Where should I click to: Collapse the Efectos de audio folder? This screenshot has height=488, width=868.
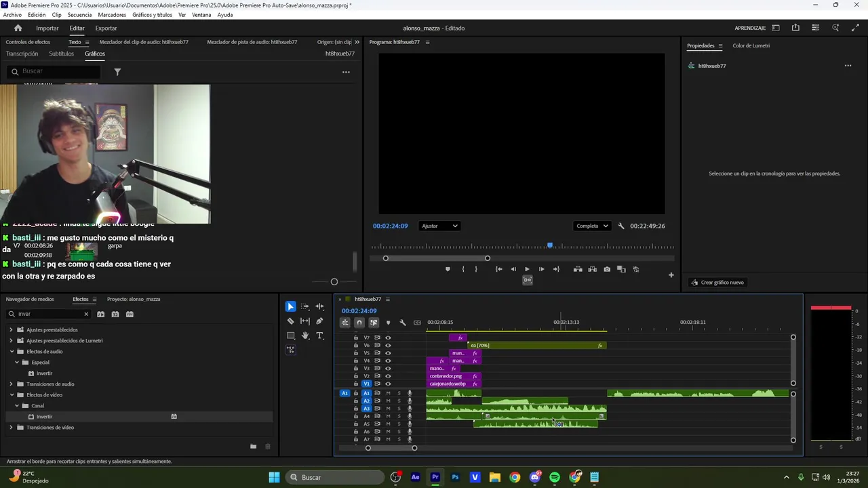click(11, 352)
